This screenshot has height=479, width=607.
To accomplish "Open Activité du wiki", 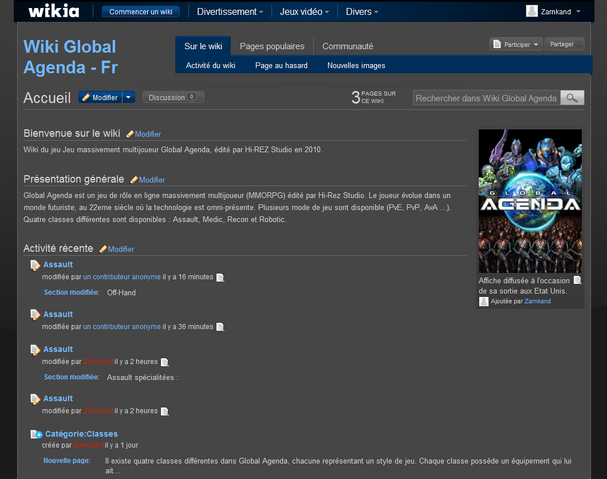I will pos(210,65).
